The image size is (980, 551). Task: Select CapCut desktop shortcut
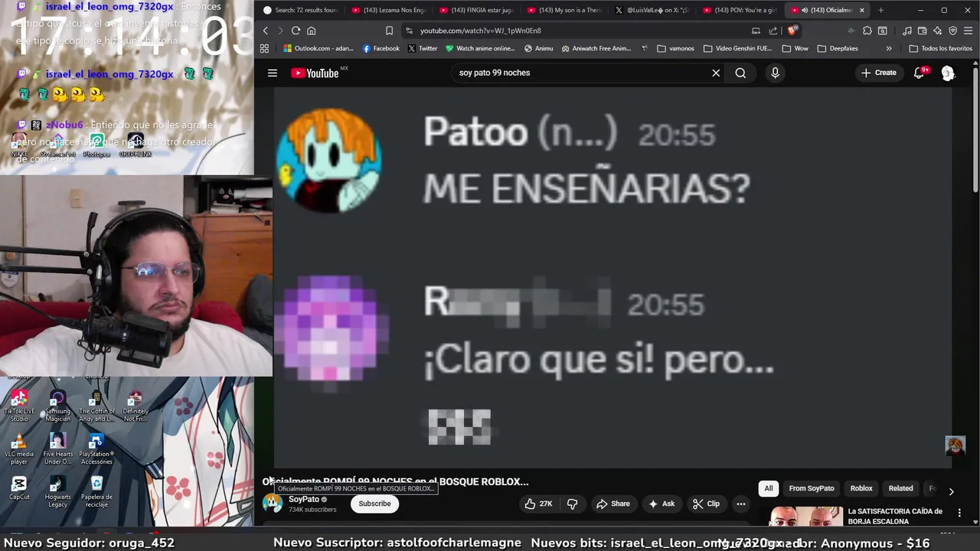19,488
